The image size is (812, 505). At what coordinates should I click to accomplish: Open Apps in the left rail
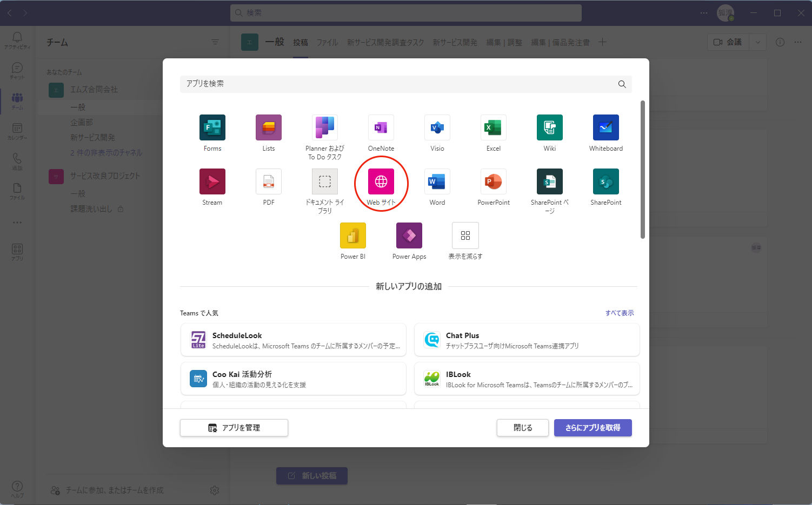click(17, 252)
